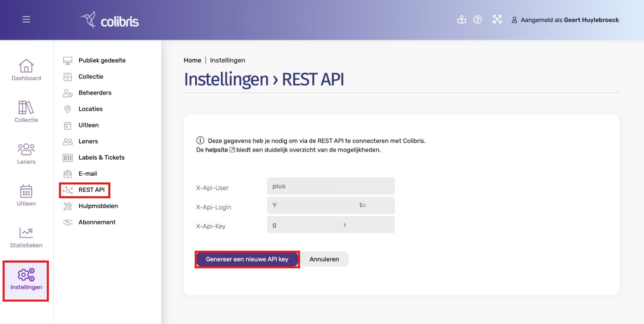Viewport: 644px width, 324px height.
Task: Click Instellingen breadcrumb
Action: coord(227,60)
